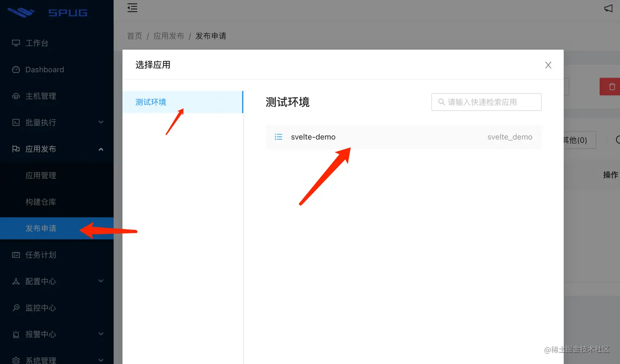This screenshot has height=364, width=620.
Task: Choose the svelte-demo application row
Action: pos(403,137)
